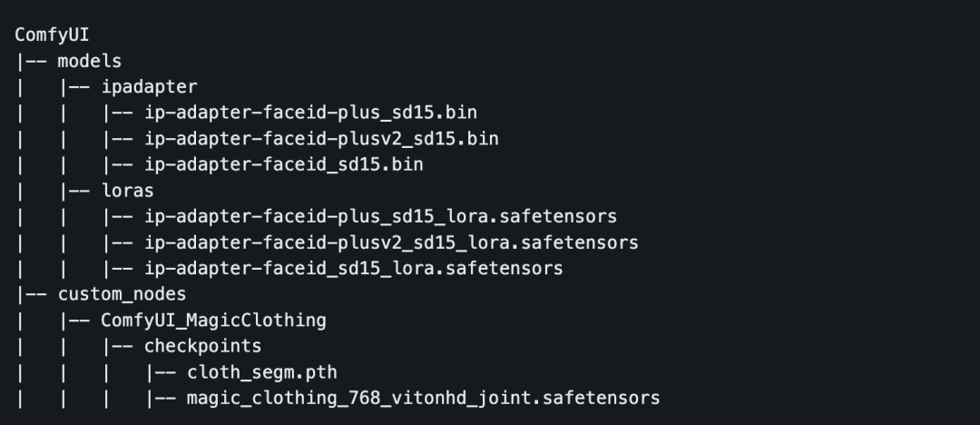
Task: Select ip-adapter-faceid-plusv2_sd15_lora.safetensors entry
Action: tap(391, 242)
